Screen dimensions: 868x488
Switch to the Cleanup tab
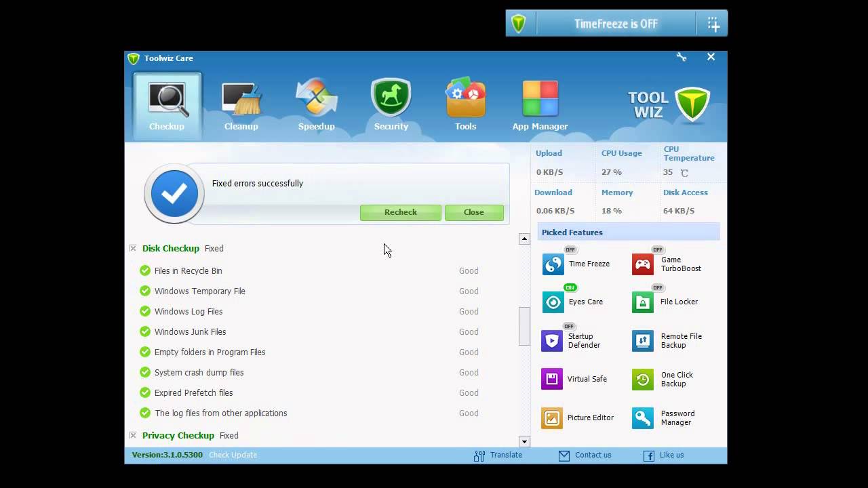pos(241,106)
